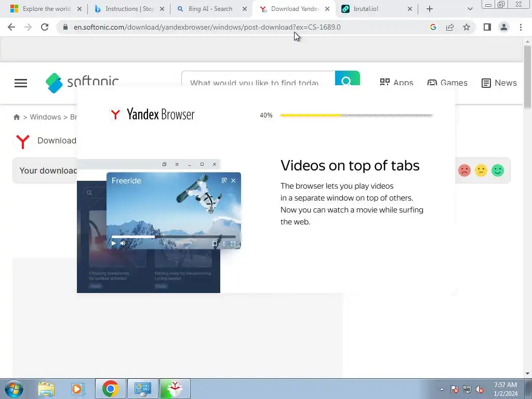Click the forward navigation arrow
This screenshot has width=532, height=399.
[x=28, y=27]
